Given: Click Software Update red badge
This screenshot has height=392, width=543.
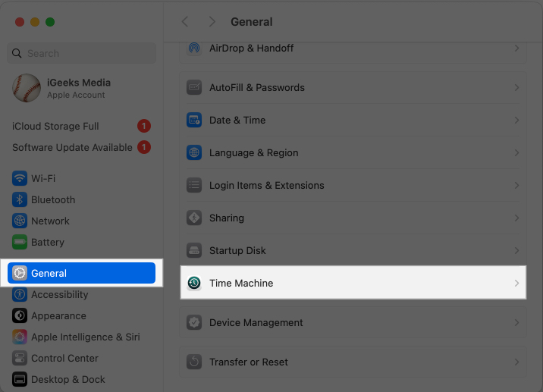Looking at the screenshot, I should click(x=144, y=148).
